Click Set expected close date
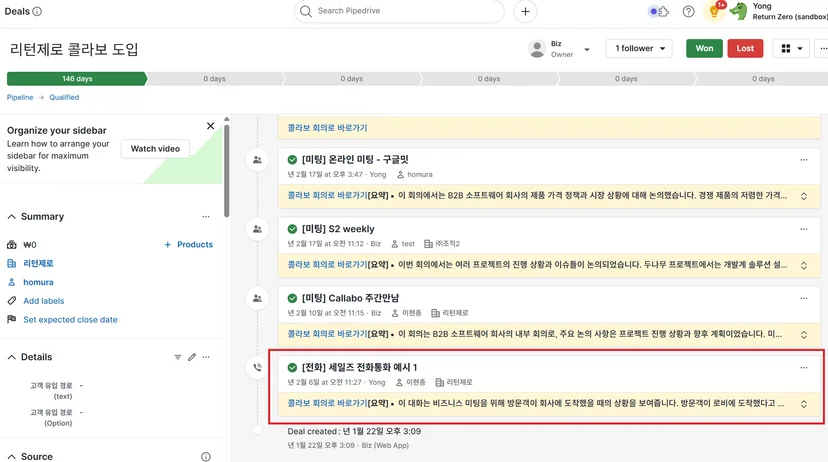Viewport: 828px width, 462px height. point(70,320)
